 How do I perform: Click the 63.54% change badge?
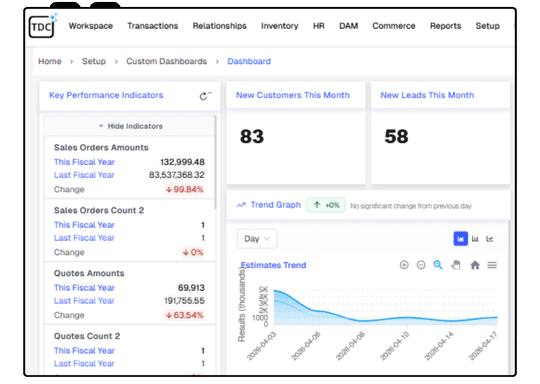tap(185, 315)
